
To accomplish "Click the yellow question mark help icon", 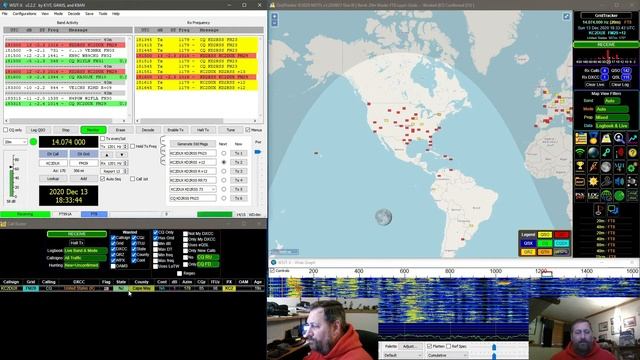I will [x=632, y=153].
